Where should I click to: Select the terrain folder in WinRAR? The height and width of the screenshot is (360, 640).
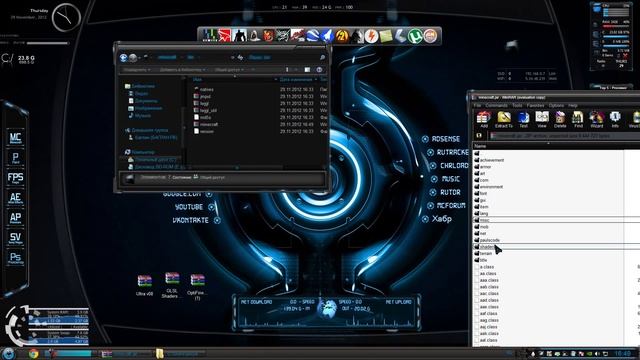click(x=483, y=253)
